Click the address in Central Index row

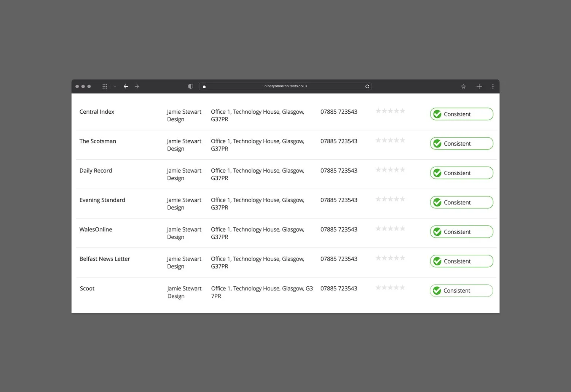tap(258, 116)
